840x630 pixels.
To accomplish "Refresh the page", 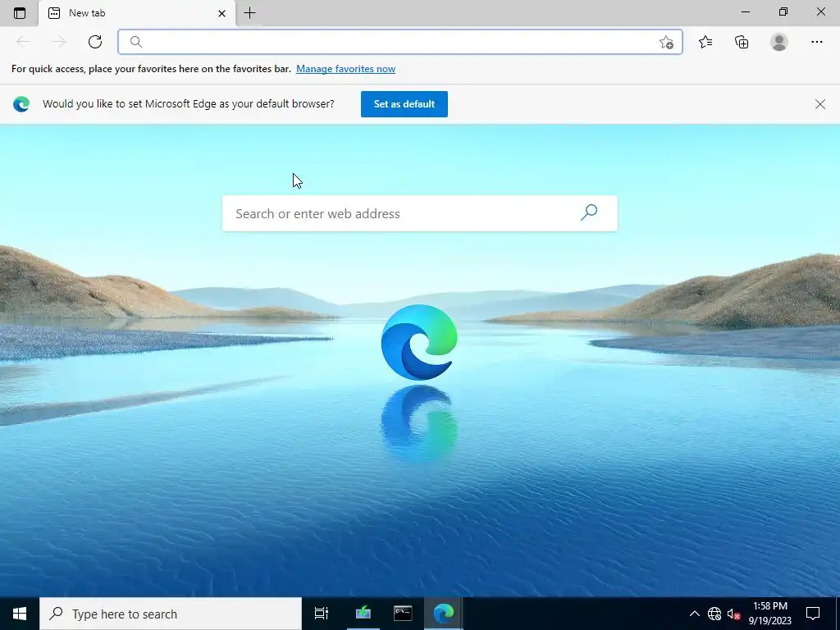I will pos(95,42).
